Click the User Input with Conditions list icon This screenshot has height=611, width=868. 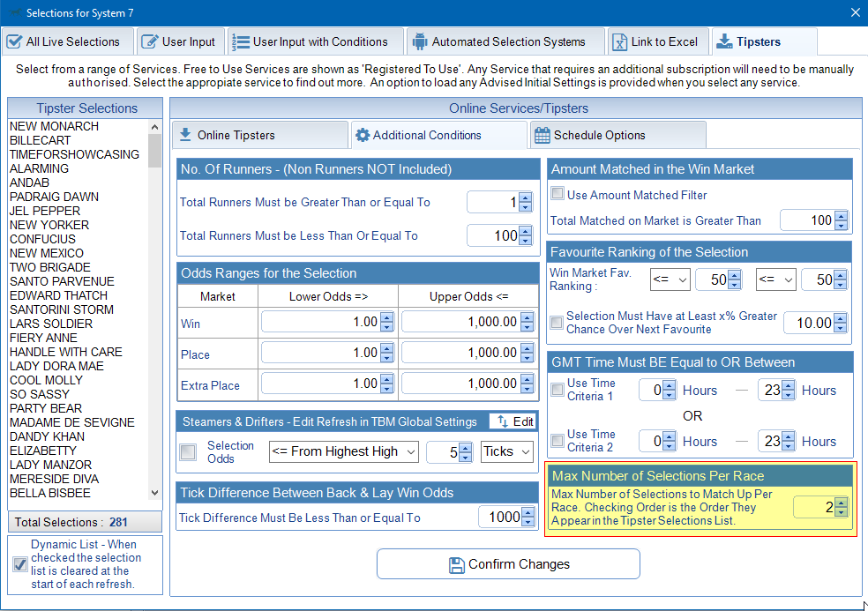[x=240, y=41]
